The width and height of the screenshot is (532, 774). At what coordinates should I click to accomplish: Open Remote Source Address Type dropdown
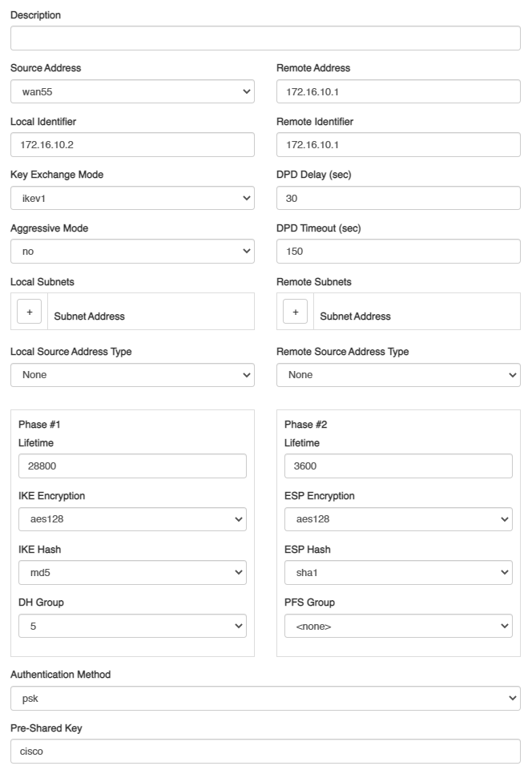click(x=398, y=375)
